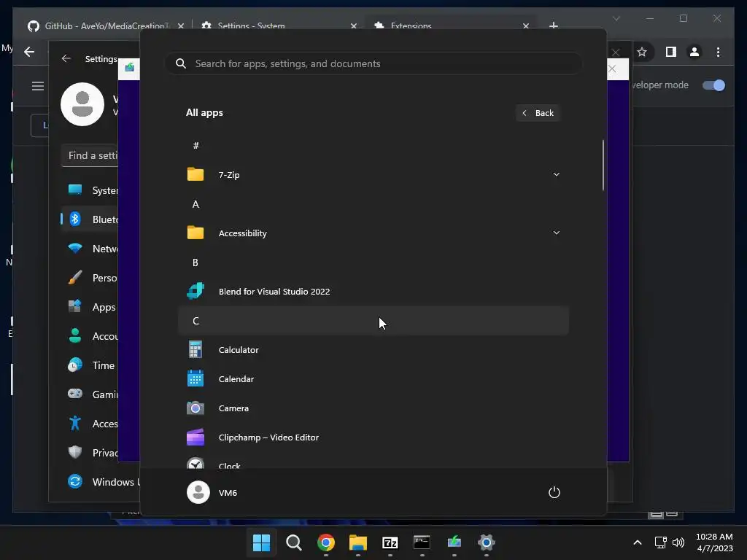Launch Clipchamp – Video Editor

click(x=373, y=437)
